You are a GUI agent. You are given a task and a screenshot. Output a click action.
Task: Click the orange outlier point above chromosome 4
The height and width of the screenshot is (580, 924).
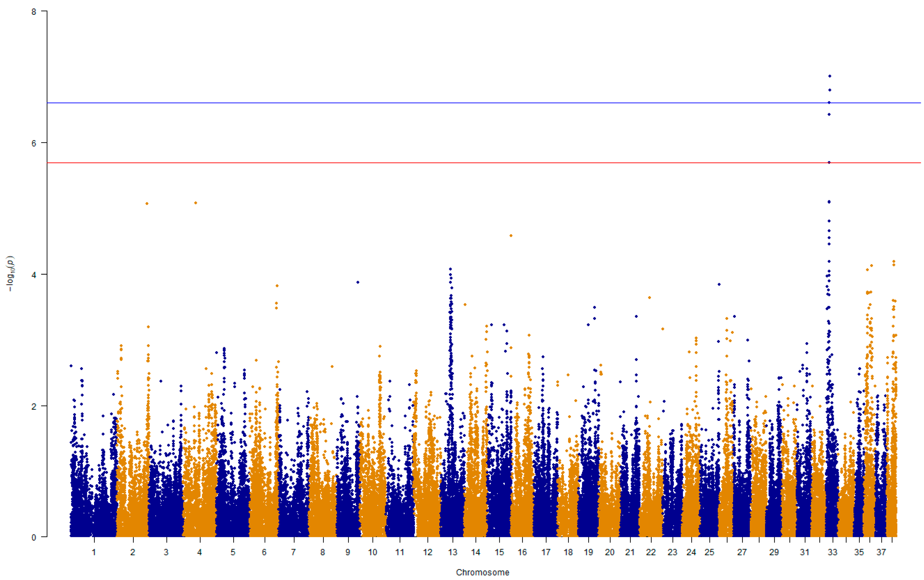196,202
